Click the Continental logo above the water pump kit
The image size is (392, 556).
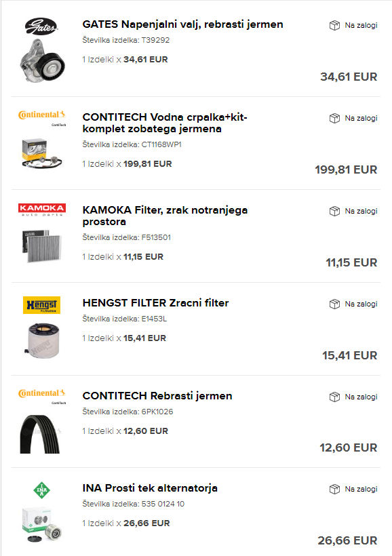click(42, 118)
